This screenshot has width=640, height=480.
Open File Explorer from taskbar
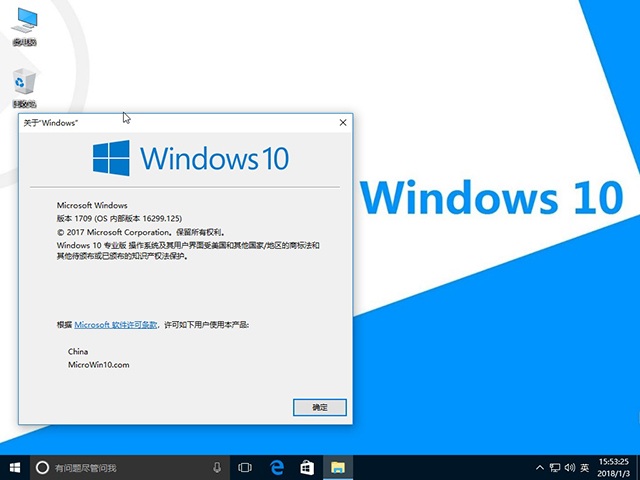(338, 467)
